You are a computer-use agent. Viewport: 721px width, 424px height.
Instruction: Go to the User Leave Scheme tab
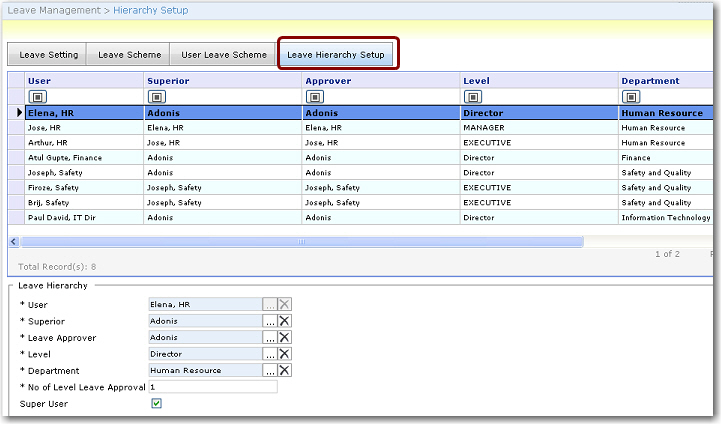pos(223,55)
